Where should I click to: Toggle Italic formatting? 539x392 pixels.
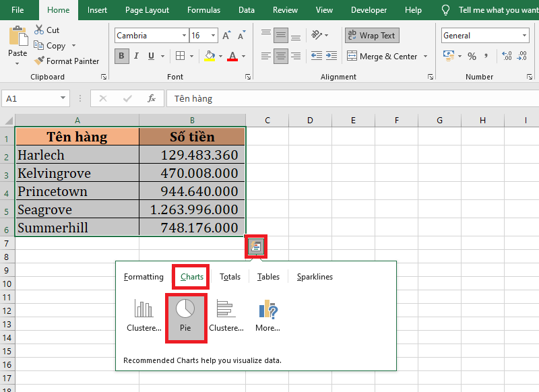coord(137,56)
